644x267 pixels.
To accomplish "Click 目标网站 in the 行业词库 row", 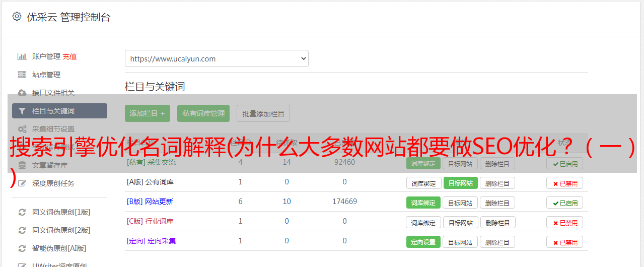I will pyautogui.click(x=460, y=222).
